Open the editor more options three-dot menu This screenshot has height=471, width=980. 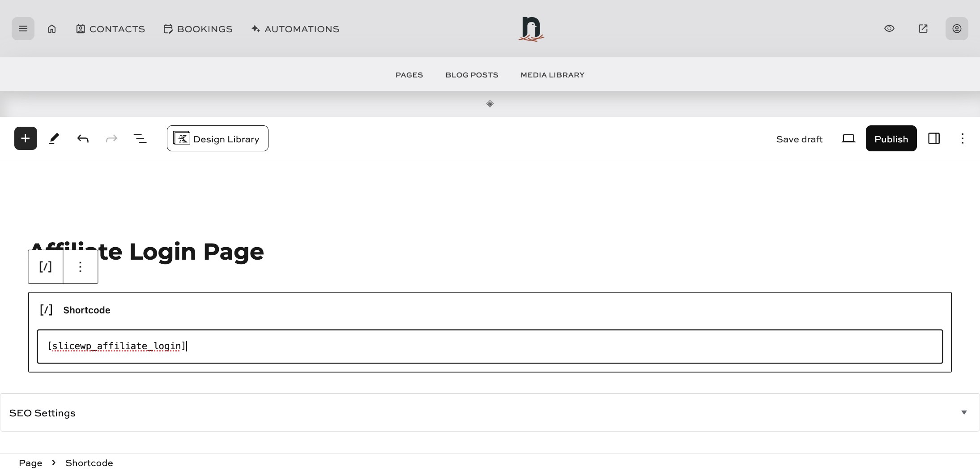click(962, 138)
